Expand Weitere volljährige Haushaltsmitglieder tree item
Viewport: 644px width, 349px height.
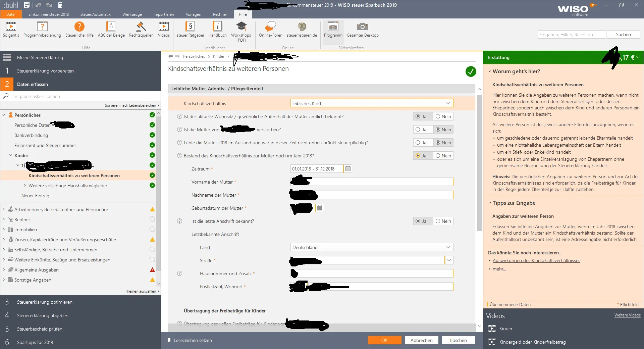[25, 186]
